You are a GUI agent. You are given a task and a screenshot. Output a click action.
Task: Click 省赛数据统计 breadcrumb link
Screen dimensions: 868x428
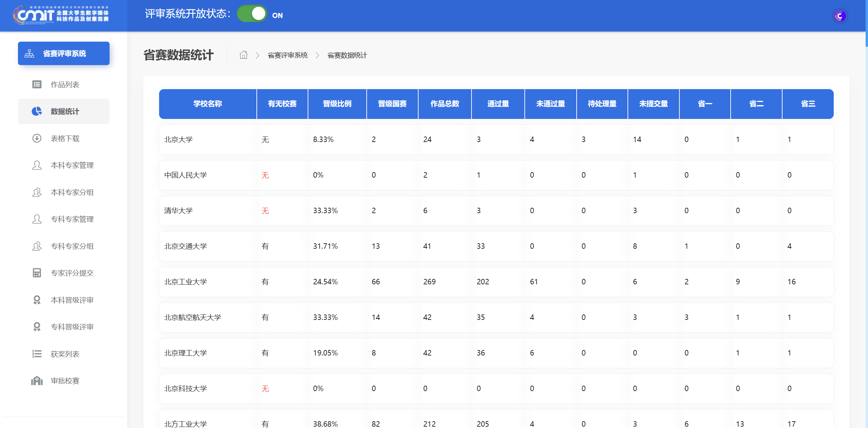347,55
